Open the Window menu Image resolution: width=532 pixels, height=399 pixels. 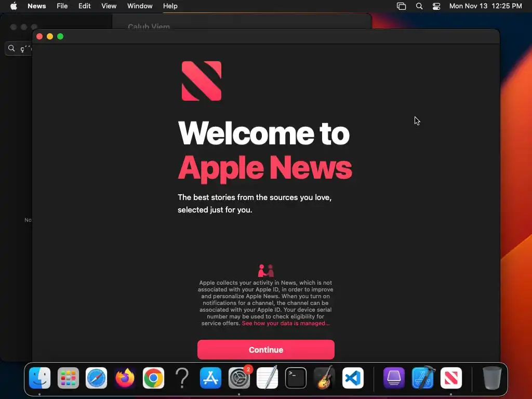pyautogui.click(x=140, y=6)
